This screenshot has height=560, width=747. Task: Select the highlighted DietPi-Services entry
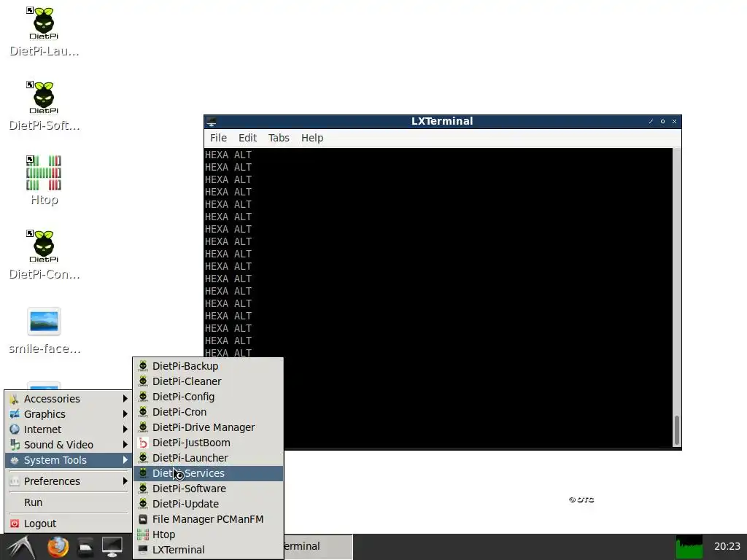(208, 472)
